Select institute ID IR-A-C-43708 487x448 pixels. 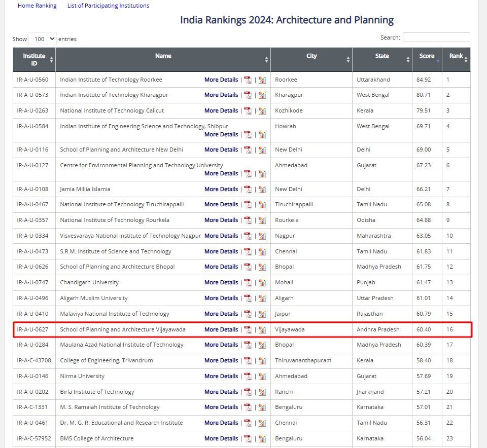[34, 360]
